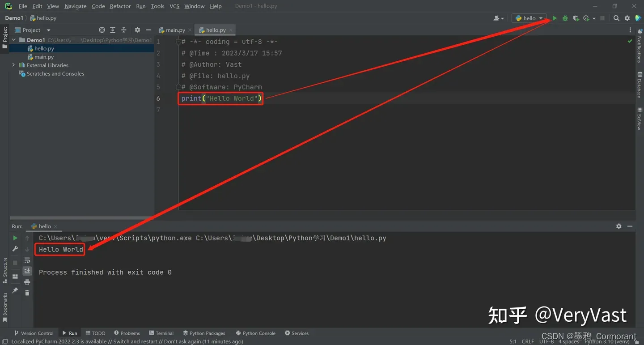Toggle soft-wrap in Run console

(27, 260)
